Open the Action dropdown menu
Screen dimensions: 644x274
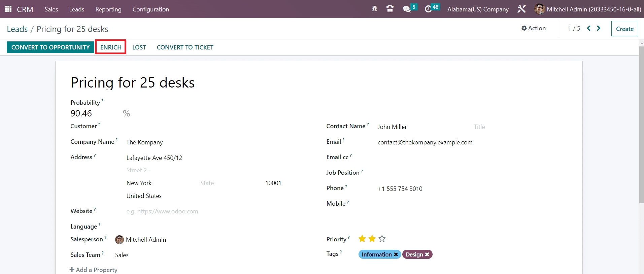point(534,28)
